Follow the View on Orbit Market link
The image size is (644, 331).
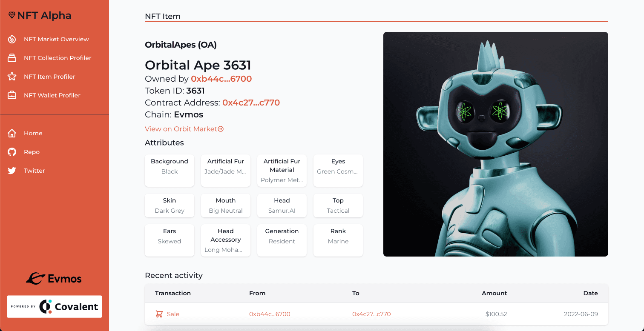[184, 129]
